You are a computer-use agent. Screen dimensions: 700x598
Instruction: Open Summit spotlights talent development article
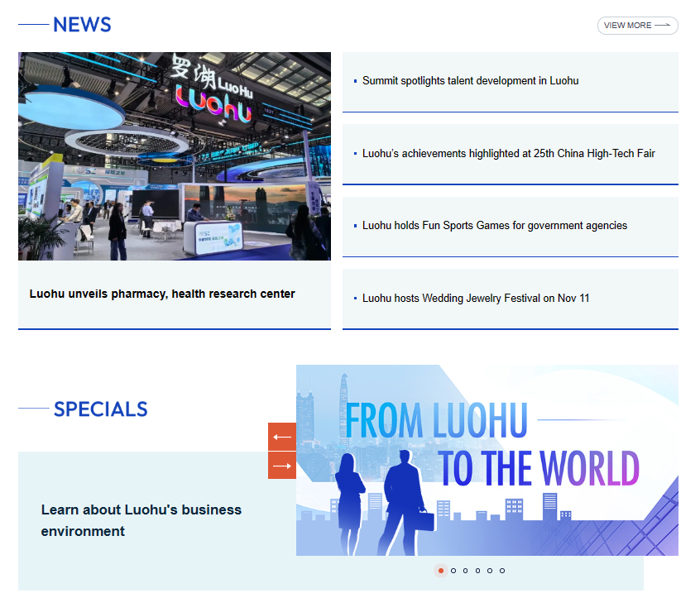pyautogui.click(x=470, y=81)
